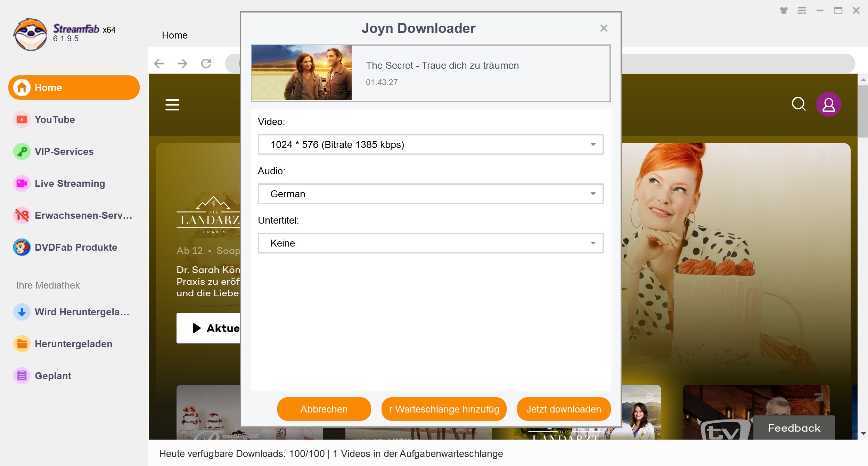The image size is (868, 466).
Task: Expand the Video resolution dropdown
Action: (431, 144)
